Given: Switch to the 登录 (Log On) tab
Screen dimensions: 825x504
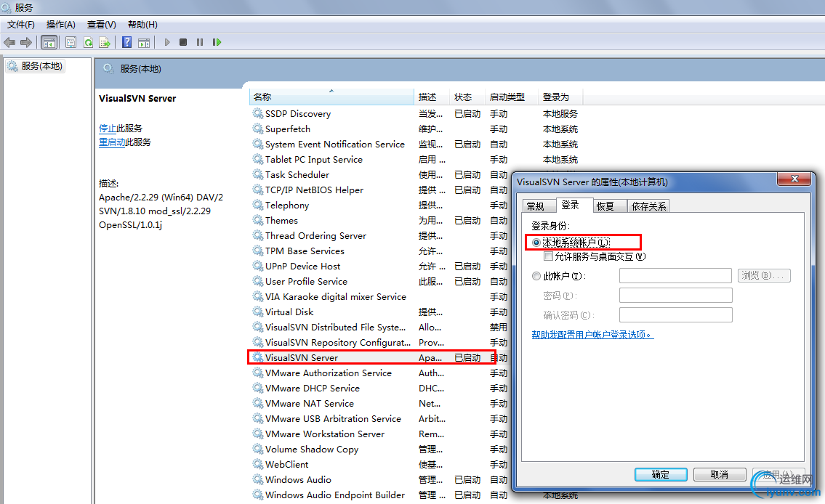Looking at the screenshot, I should [x=574, y=205].
